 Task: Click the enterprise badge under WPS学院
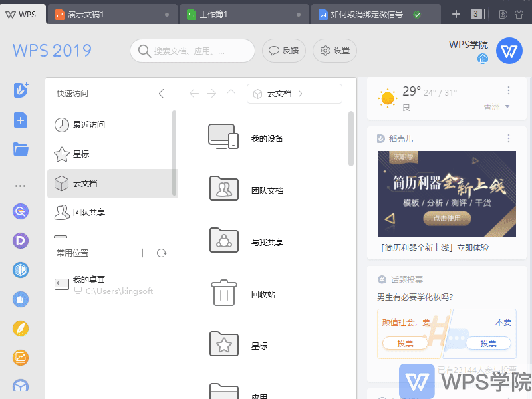coord(483,59)
